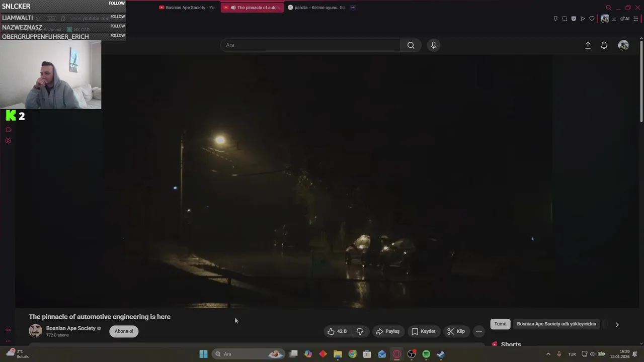Follow LIAMWALTI in overlay list
The image size is (644, 362).
coord(117,17)
